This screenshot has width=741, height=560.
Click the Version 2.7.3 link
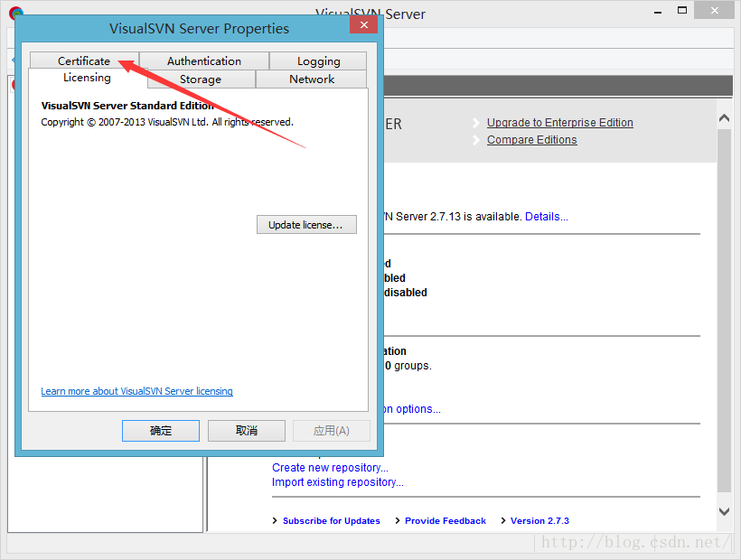pos(539,521)
